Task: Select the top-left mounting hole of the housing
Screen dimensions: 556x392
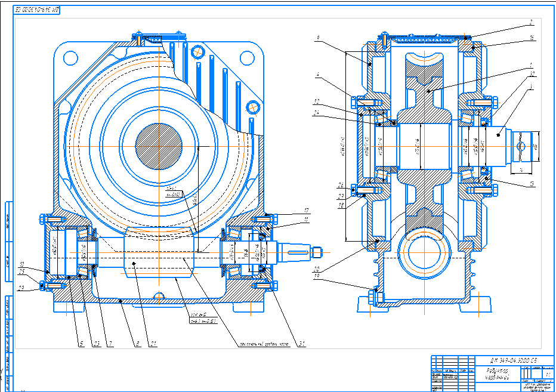Action: click(71, 58)
